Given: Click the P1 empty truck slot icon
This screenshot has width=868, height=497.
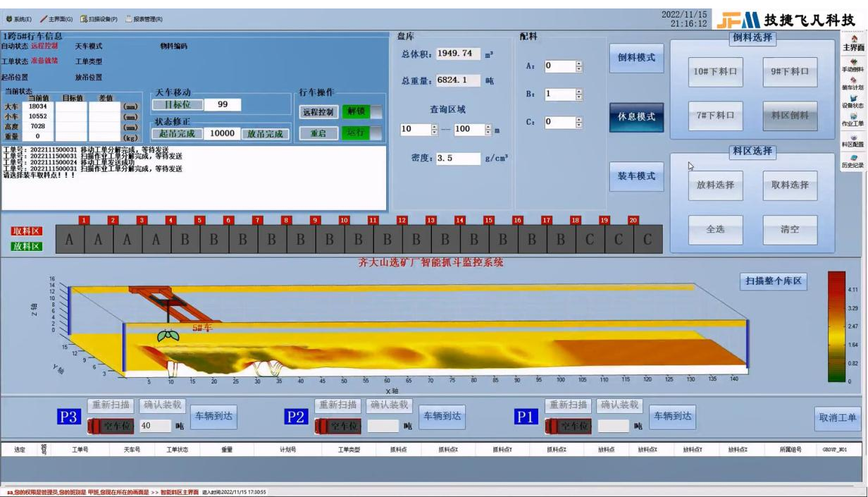Looking at the screenshot, I should click(569, 426).
